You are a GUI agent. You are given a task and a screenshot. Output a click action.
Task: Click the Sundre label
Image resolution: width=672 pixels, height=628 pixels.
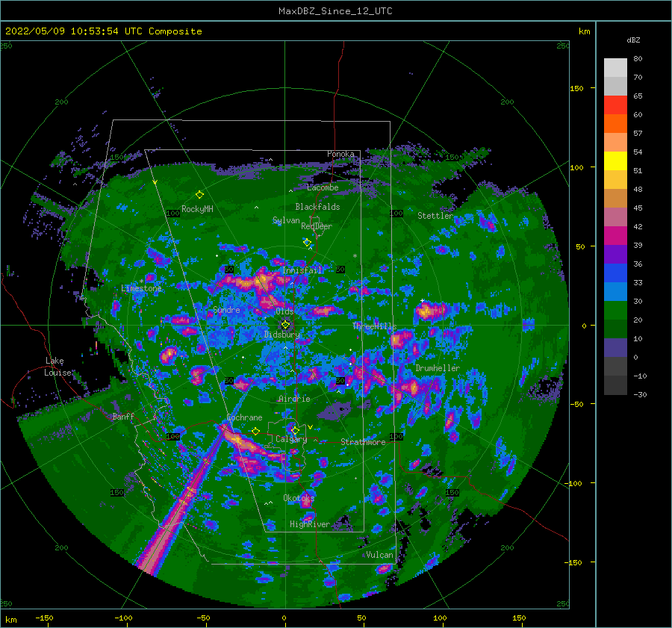[x=227, y=310]
